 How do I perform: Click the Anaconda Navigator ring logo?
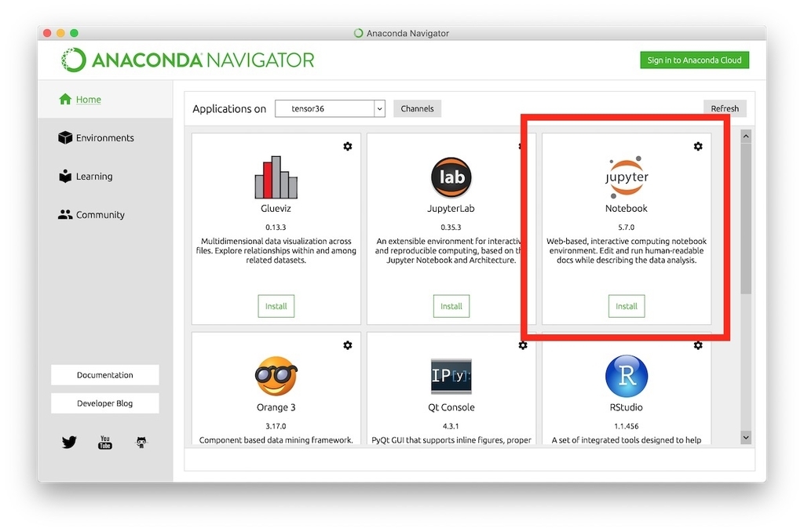coord(73,60)
